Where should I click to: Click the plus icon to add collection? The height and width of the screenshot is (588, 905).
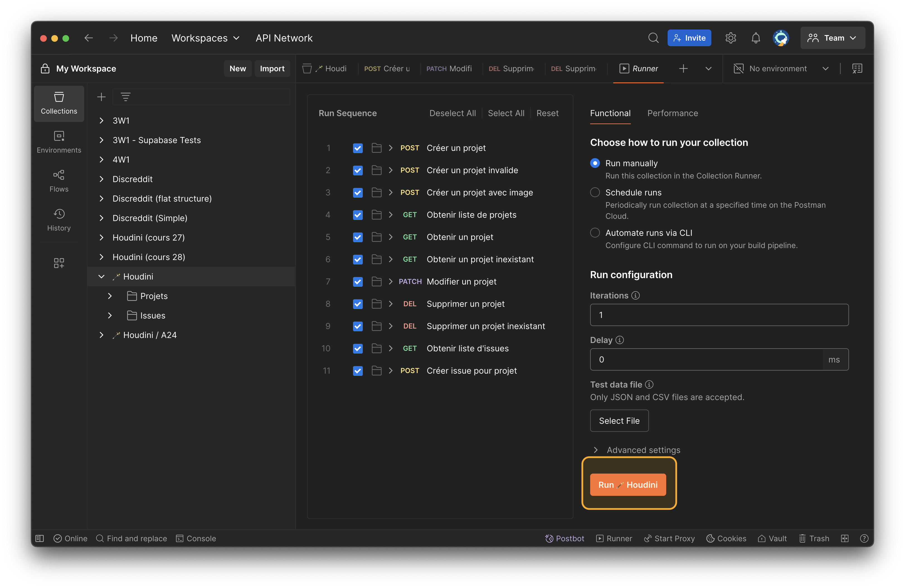pyautogui.click(x=101, y=97)
